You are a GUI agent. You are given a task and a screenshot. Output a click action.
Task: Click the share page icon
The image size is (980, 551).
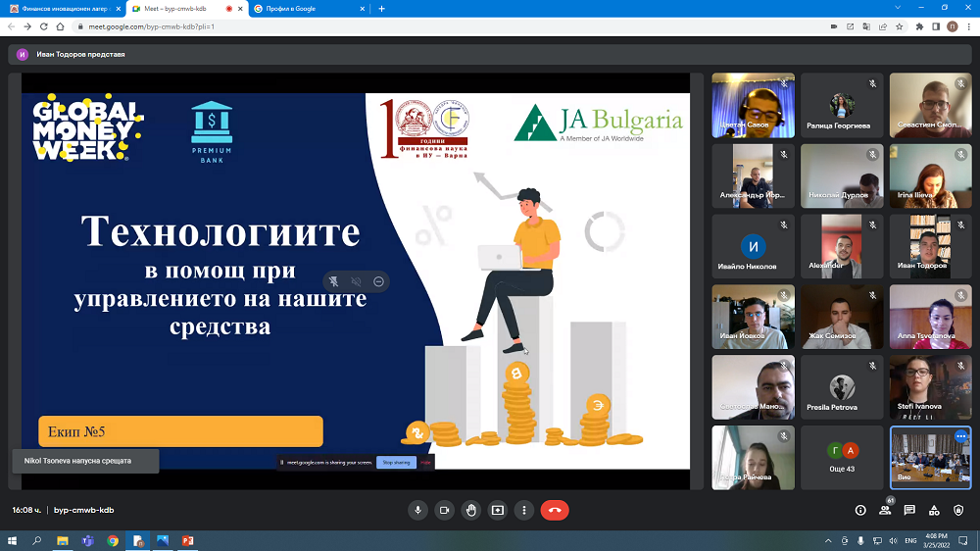point(883,26)
